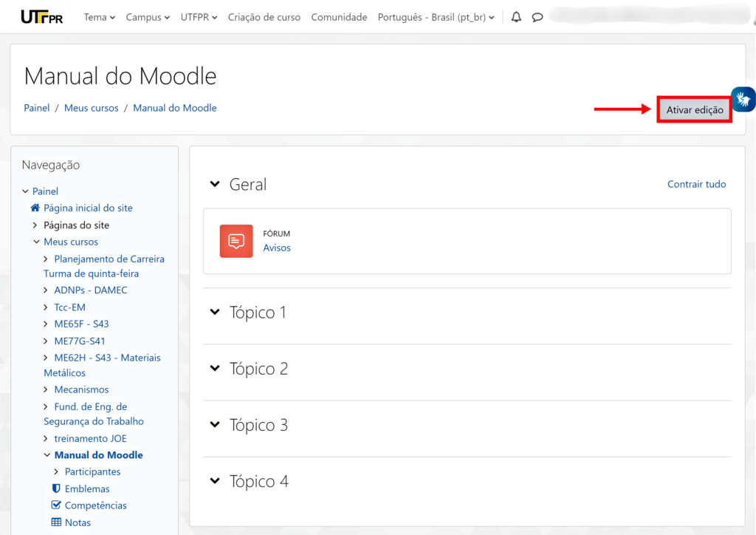This screenshot has width=756, height=535.
Task: Open the messages speech bubble icon
Action: coord(537,18)
